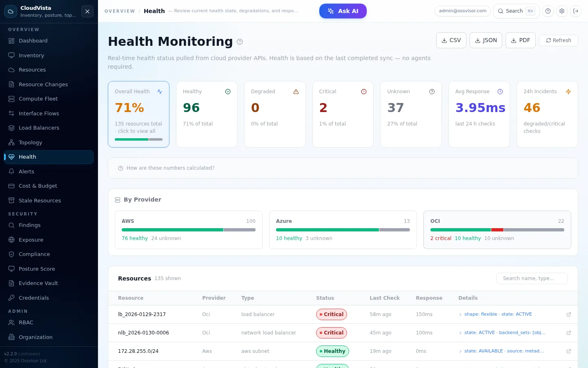The height and width of the screenshot is (368, 588).
Task: Click the Azure provider health bar
Action: [343, 230]
